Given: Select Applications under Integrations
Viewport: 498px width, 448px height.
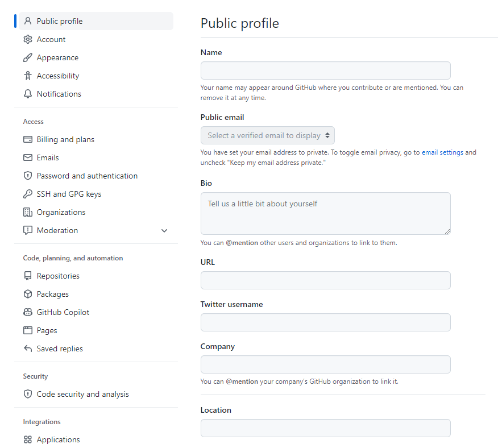Looking at the screenshot, I should [x=58, y=439].
